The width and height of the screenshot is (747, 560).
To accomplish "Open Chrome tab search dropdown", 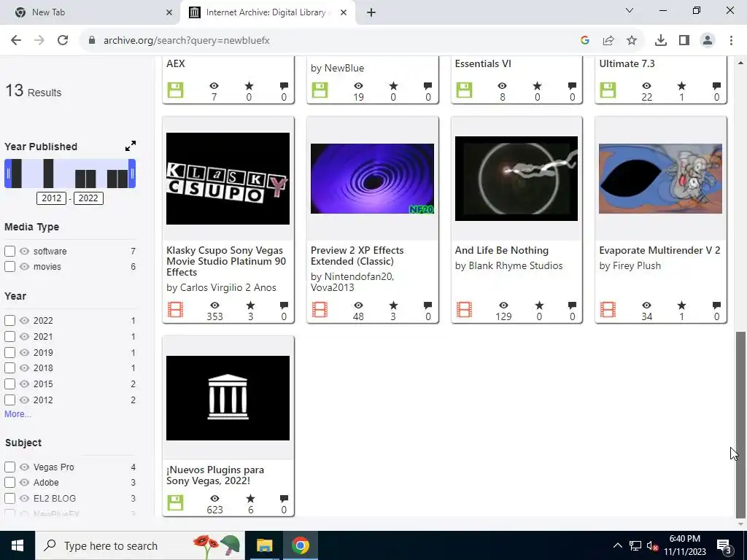I will tap(629, 10).
